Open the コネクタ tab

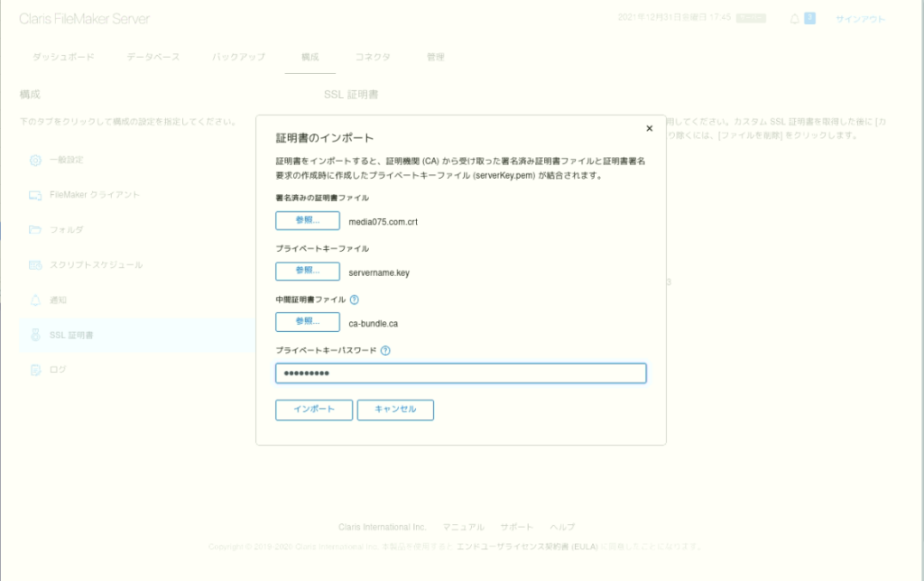[x=373, y=57]
